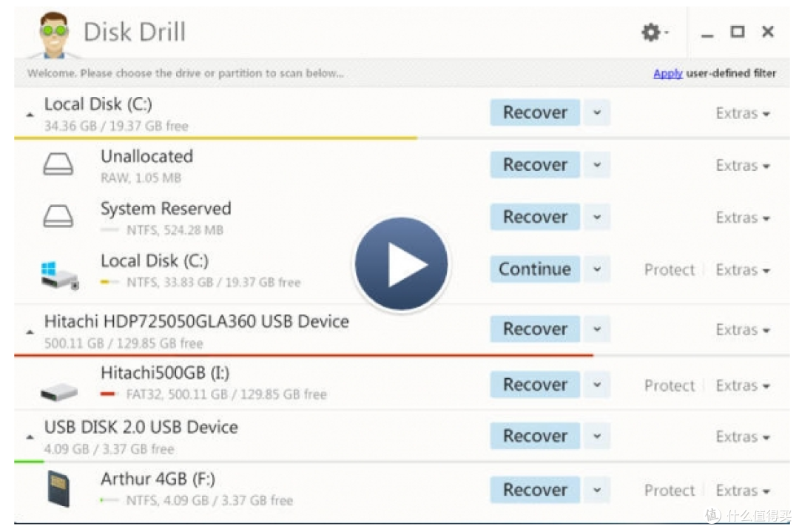The width and height of the screenshot is (799, 532).
Task: Open Recover options dropdown for System Reserved
Action: click(x=597, y=217)
